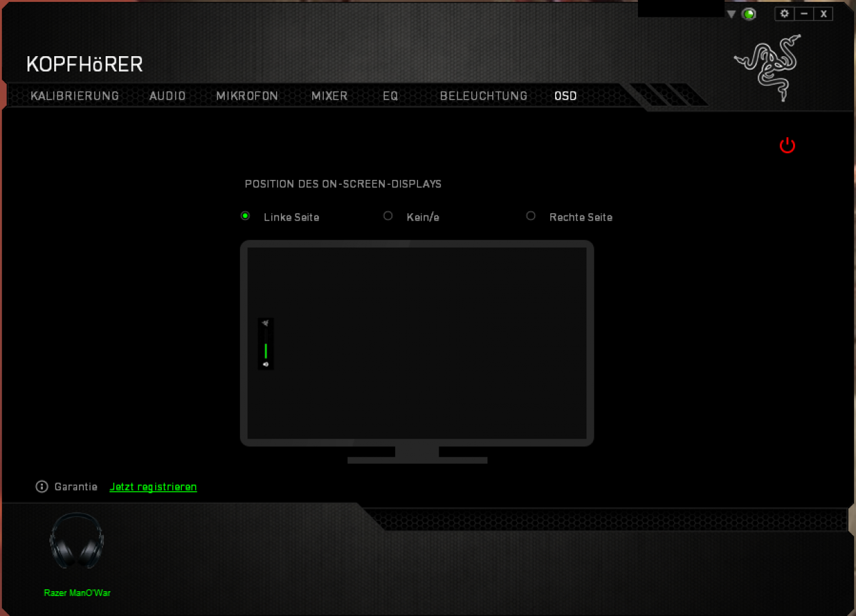Select the OSD tab
Screen dimensions: 856x616
tap(566, 96)
